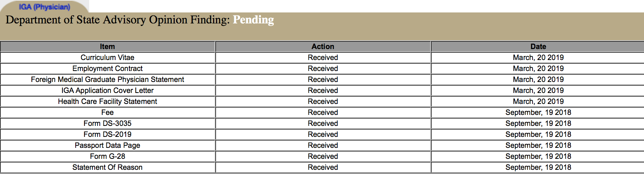644x183 pixels.
Task: Click the date cell for Fee row
Action: pyautogui.click(x=538, y=112)
